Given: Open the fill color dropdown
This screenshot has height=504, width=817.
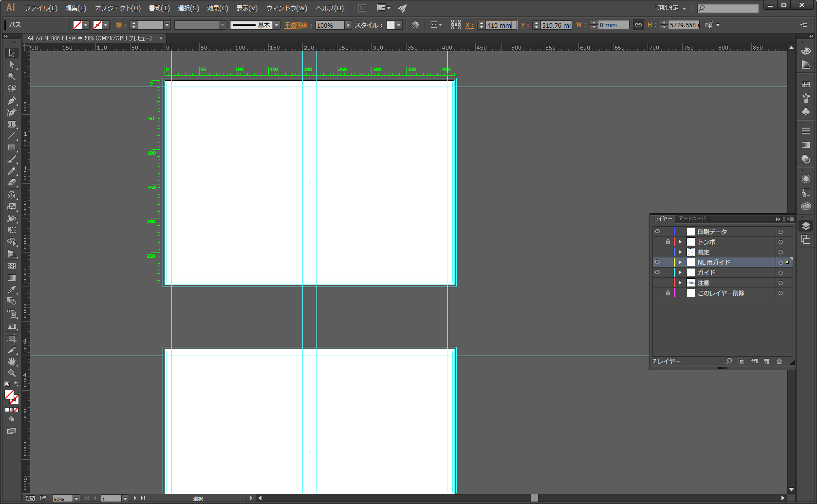Looking at the screenshot, I should [86, 25].
